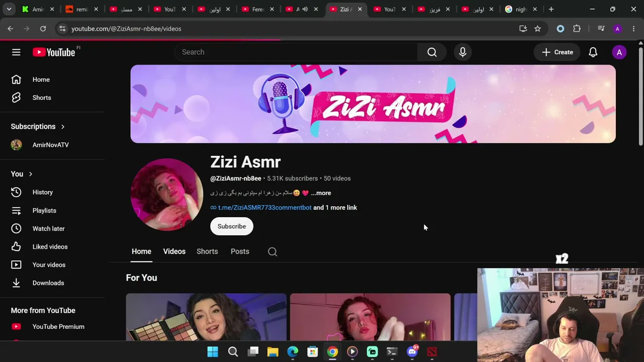Open File Explorer from the taskbar
Viewport: 644px width, 362px height.
273,351
